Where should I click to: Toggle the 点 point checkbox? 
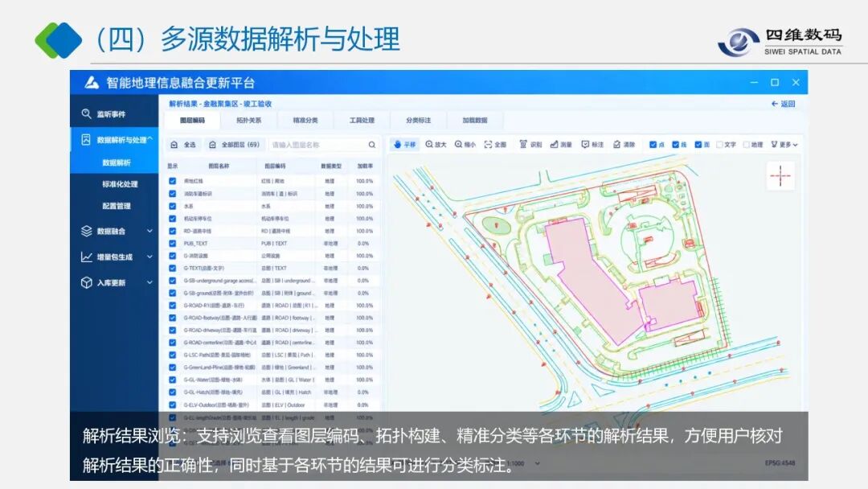pos(653,145)
